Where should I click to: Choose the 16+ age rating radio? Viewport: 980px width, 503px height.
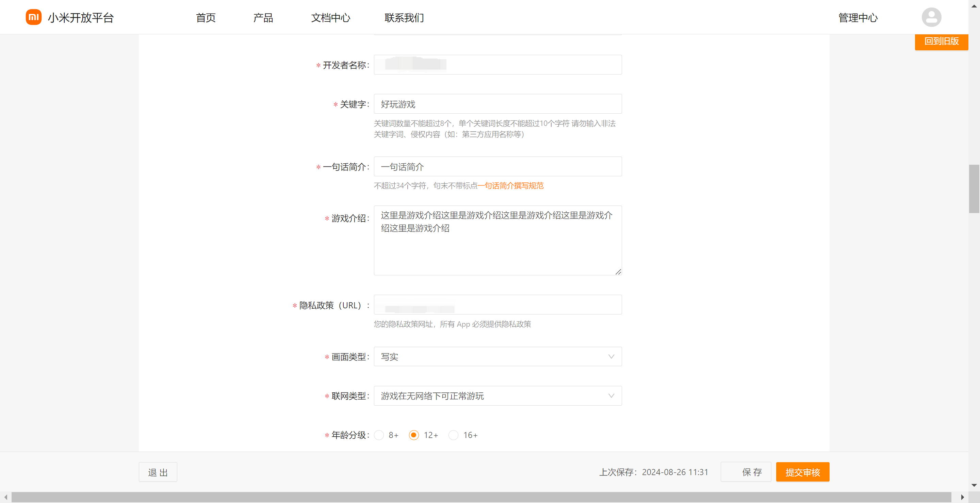453,435
